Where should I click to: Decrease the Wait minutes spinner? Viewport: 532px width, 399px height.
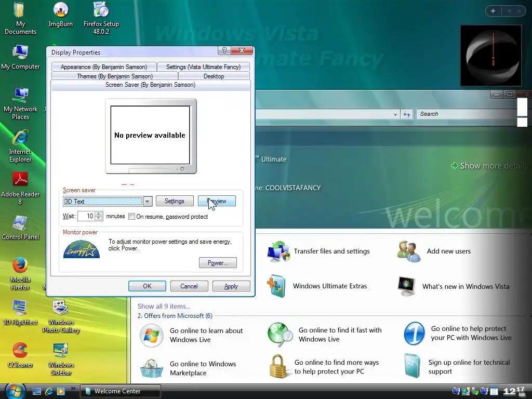98,219
